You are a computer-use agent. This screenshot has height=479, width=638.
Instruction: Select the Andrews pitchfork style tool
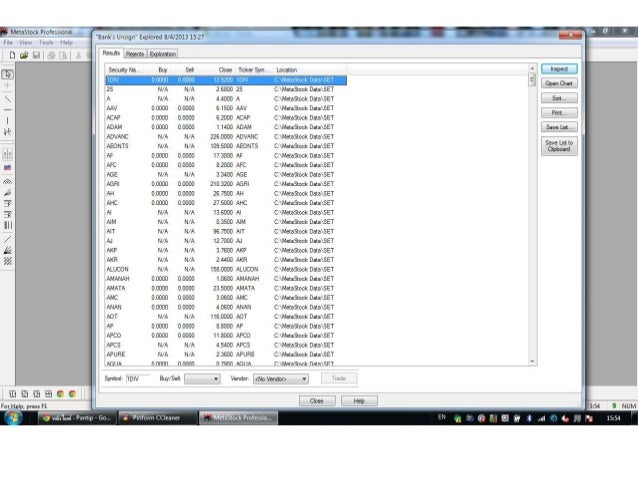pyautogui.click(x=7, y=132)
